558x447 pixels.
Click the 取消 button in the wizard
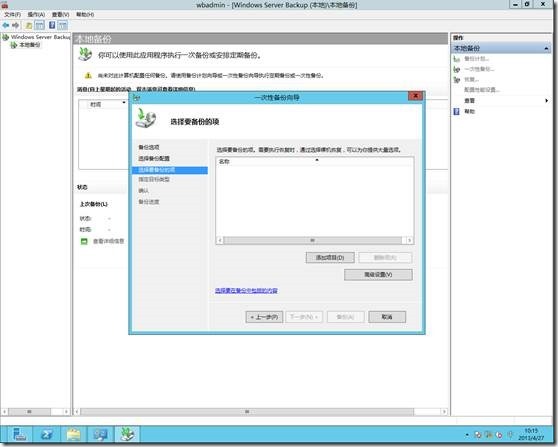coord(387,317)
